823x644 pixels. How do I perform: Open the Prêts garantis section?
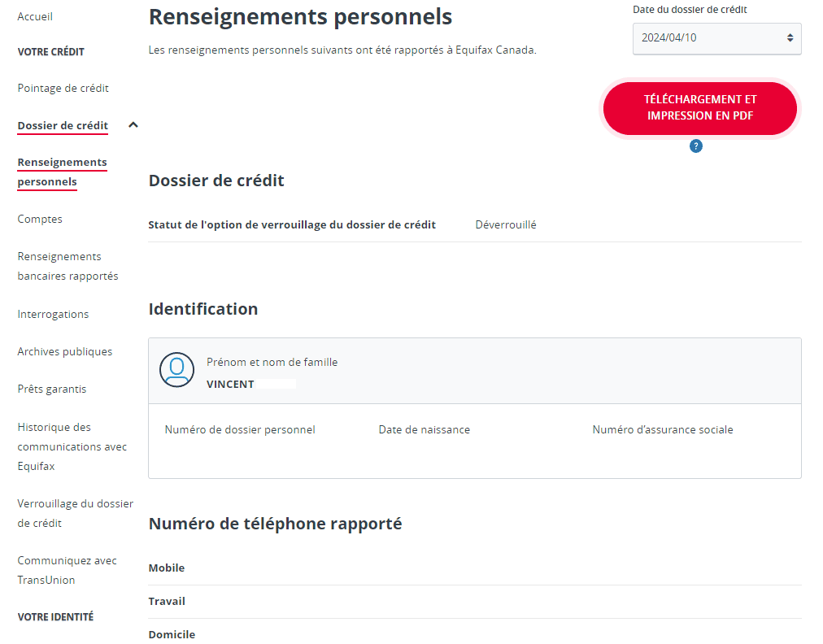(x=52, y=389)
